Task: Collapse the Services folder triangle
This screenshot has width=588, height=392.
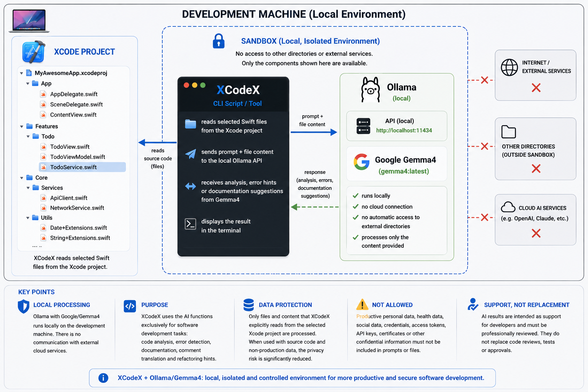Action: (x=28, y=188)
